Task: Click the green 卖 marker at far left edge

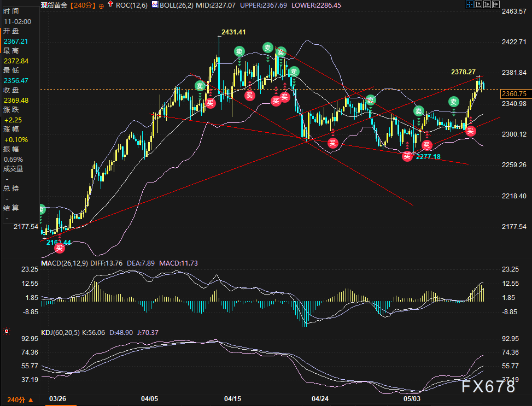Action: 41,209
